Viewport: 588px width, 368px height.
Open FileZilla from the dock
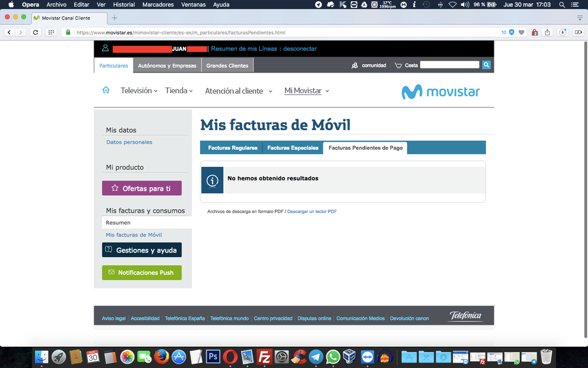pyautogui.click(x=265, y=357)
